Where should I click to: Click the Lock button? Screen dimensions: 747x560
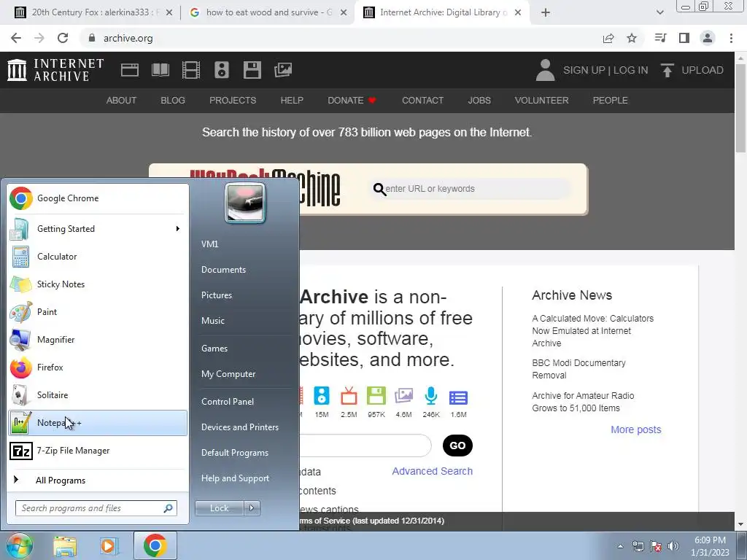pyautogui.click(x=220, y=508)
